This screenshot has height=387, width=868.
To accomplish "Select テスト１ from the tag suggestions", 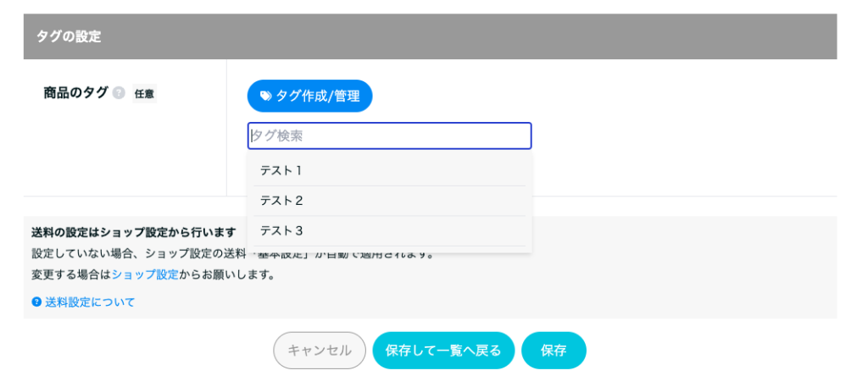I will pyautogui.click(x=389, y=171).
